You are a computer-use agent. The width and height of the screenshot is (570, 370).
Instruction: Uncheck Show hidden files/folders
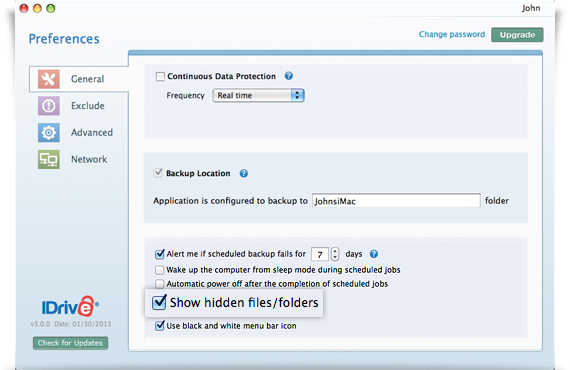[x=159, y=302]
